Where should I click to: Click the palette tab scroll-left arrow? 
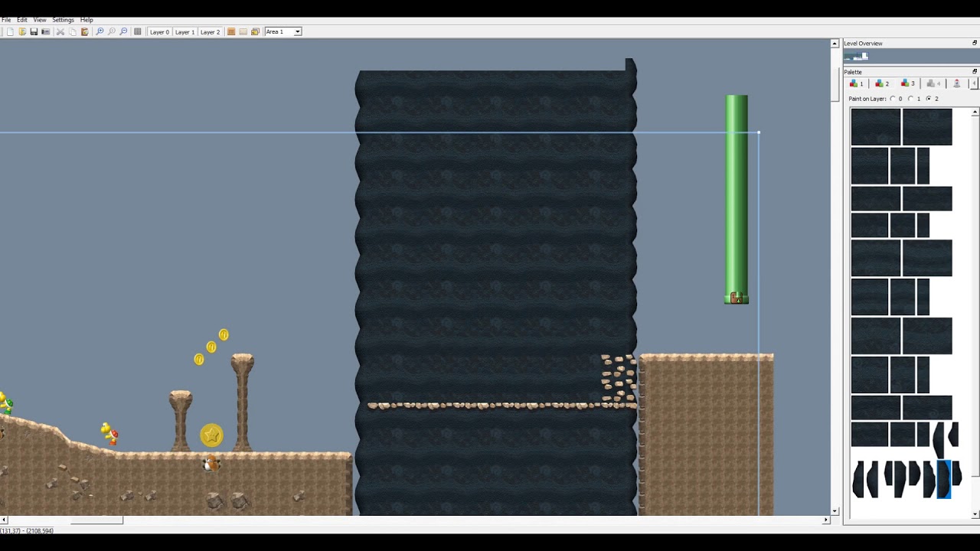coord(974,83)
